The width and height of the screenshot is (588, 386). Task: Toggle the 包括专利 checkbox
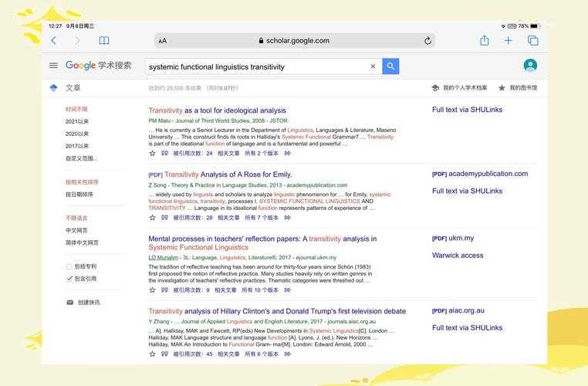pos(69,266)
